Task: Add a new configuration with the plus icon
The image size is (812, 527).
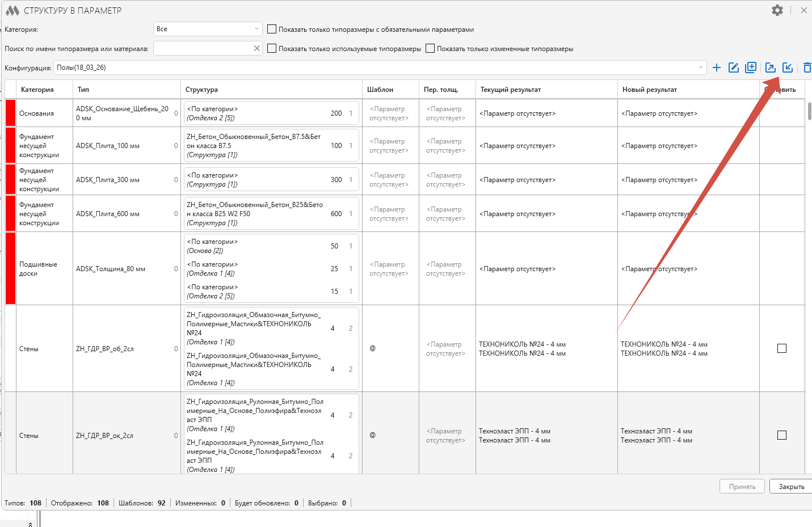Action: (717, 68)
